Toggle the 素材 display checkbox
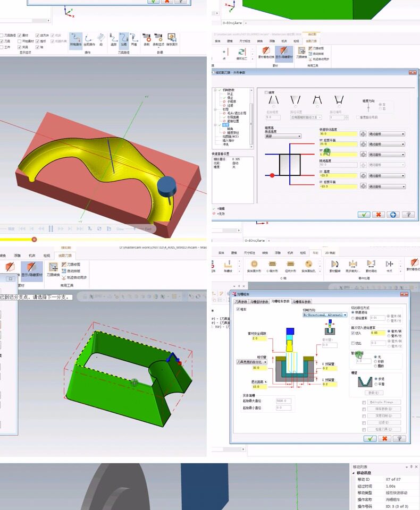The height and width of the screenshot is (510, 420). pyautogui.click(x=20, y=35)
